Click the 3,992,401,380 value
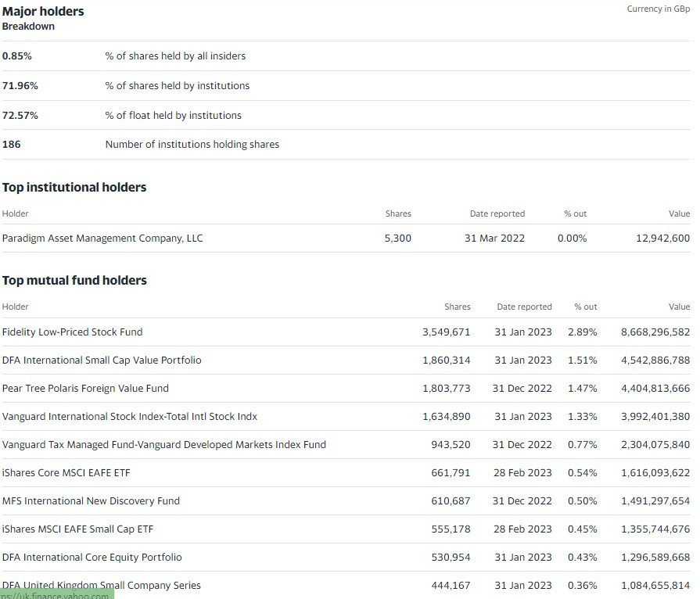The image size is (700, 599). pos(655,417)
